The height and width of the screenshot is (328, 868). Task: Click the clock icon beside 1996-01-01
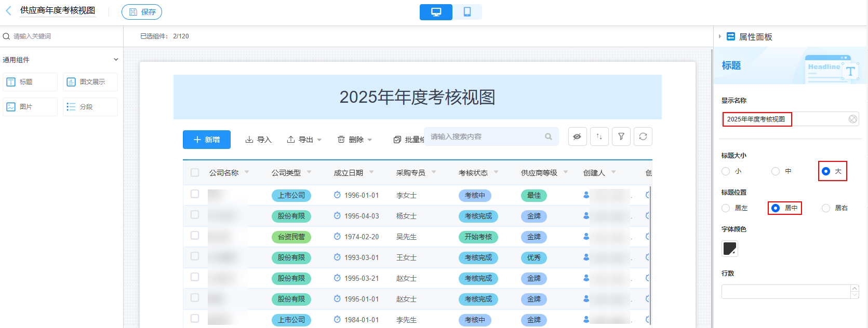[337, 195]
